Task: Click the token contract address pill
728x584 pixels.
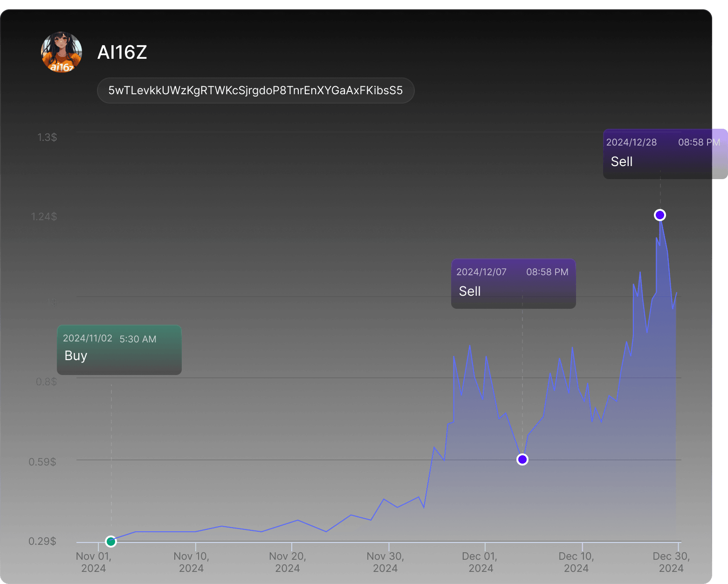Action: pos(255,90)
